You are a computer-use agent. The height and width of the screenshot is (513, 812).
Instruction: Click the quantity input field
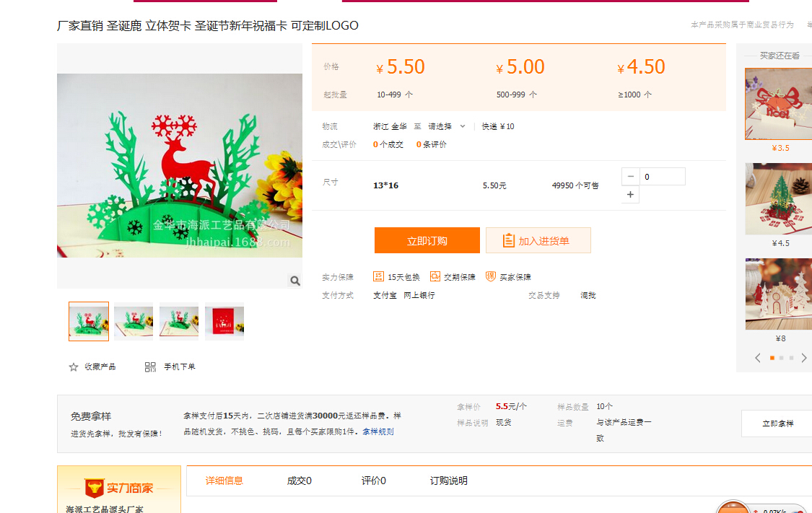[x=662, y=177]
